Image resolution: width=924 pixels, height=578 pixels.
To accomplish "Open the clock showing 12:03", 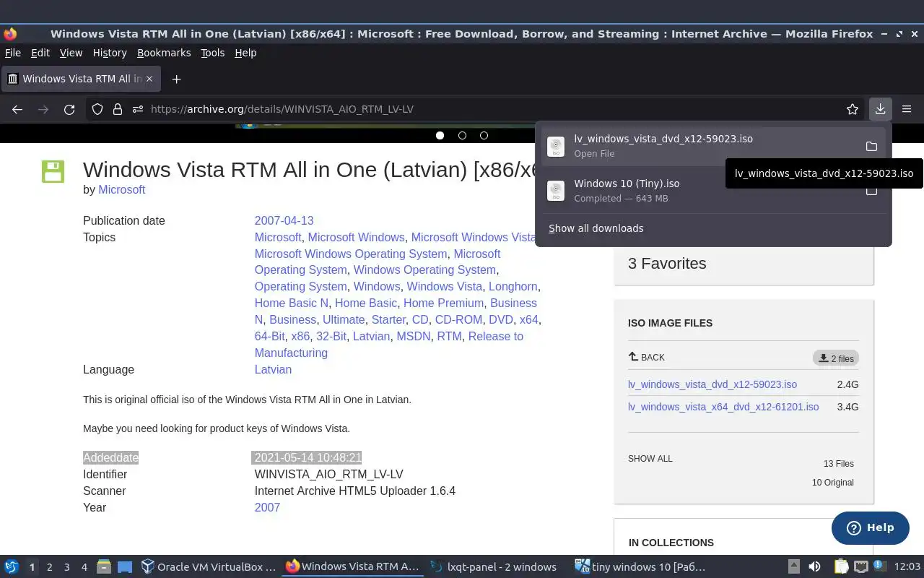I will [907, 567].
